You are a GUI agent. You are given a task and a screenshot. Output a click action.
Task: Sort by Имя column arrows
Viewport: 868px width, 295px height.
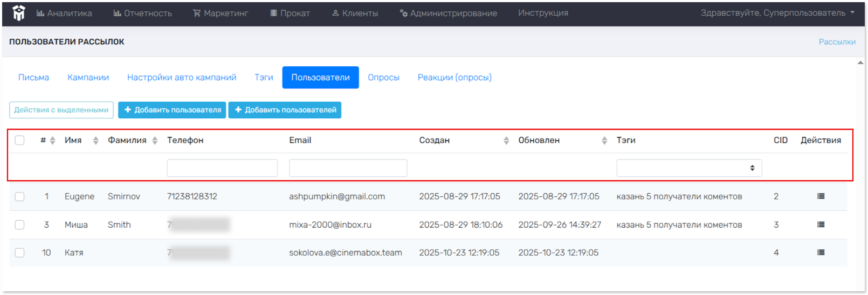95,140
